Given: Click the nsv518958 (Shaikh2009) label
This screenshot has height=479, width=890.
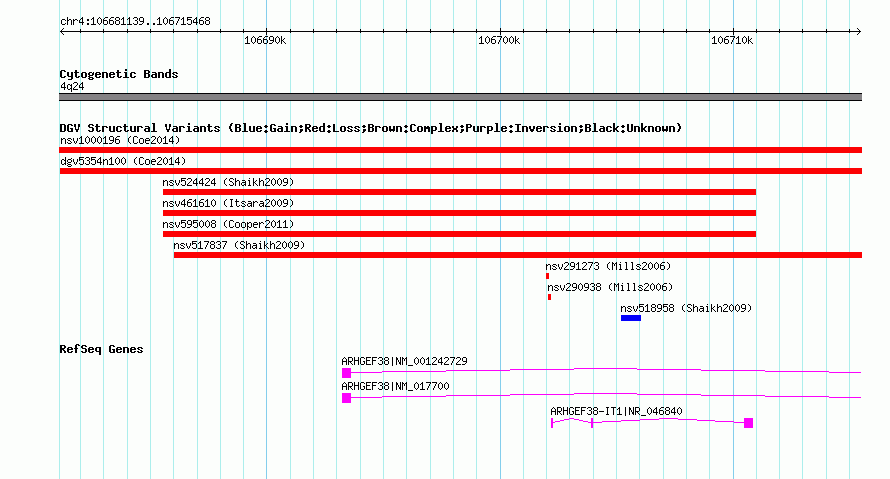Looking at the screenshot, I should [686, 308].
